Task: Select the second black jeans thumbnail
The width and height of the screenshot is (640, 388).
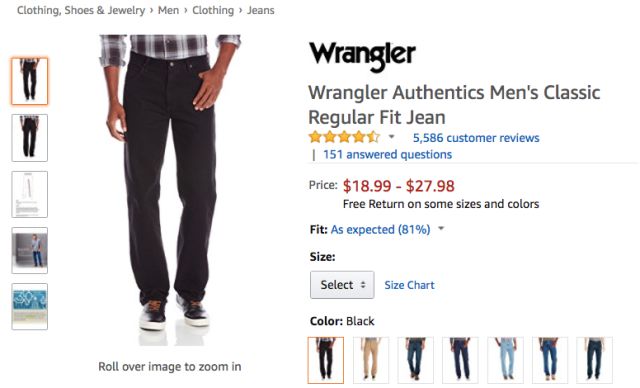Action: pos(30,138)
